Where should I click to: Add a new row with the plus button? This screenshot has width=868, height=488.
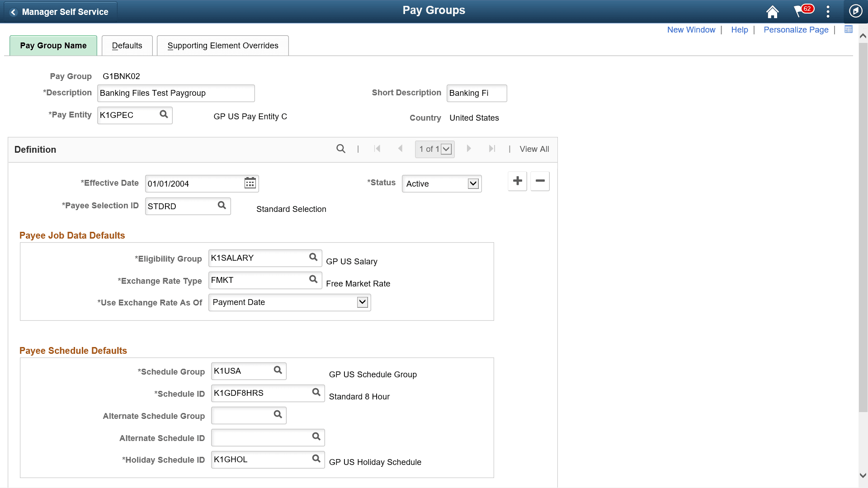click(517, 181)
